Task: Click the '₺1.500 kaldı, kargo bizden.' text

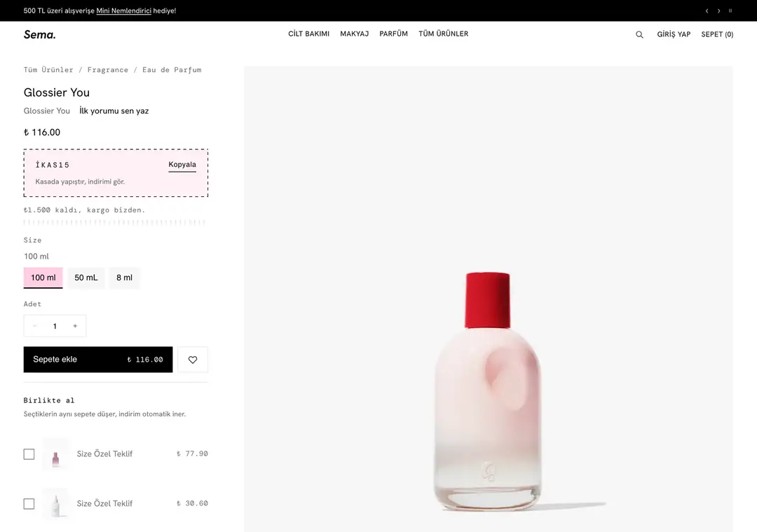Action: (85, 210)
